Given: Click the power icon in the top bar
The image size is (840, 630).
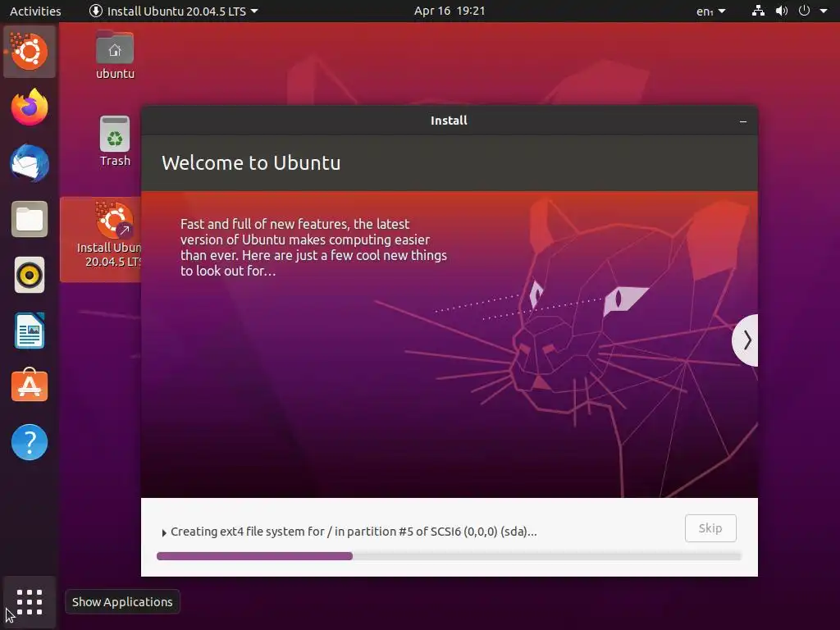Looking at the screenshot, I should point(804,11).
